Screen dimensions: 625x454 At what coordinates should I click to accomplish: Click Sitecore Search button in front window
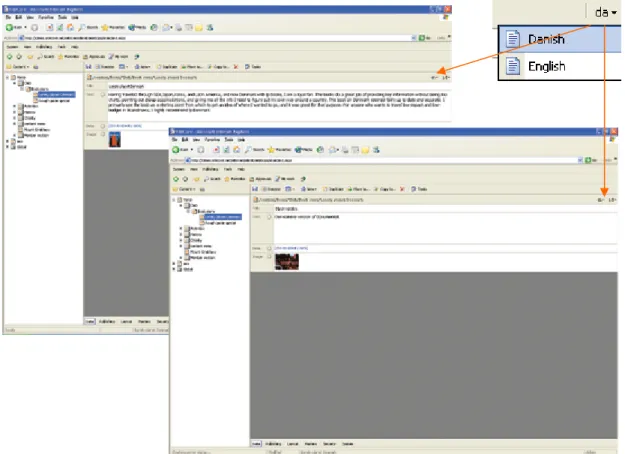pyautogui.click(x=212, y=179)
